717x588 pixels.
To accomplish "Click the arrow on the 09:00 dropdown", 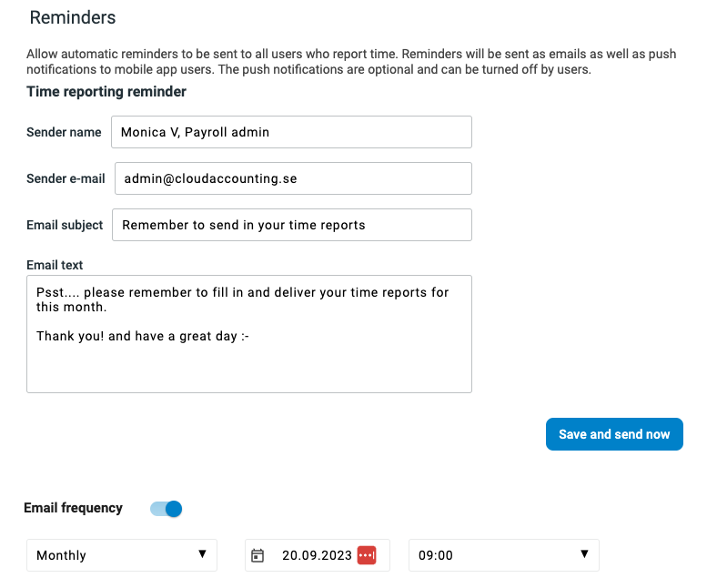I will point(584,554).
